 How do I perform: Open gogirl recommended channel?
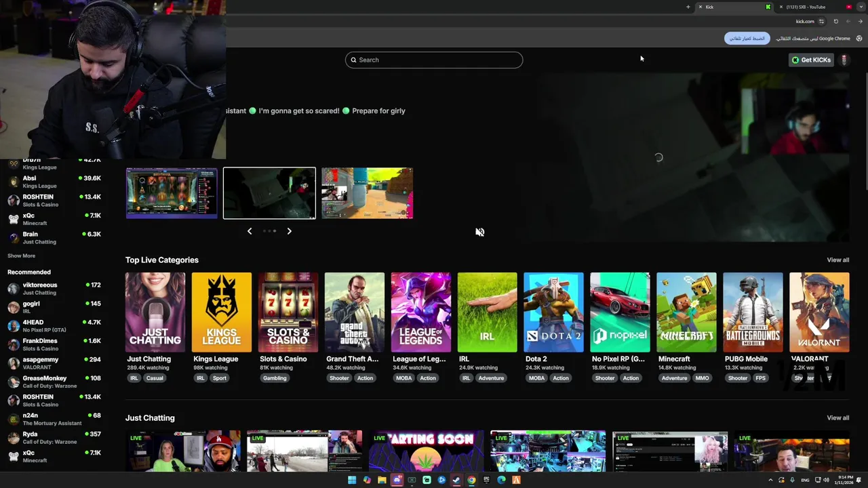54,307
